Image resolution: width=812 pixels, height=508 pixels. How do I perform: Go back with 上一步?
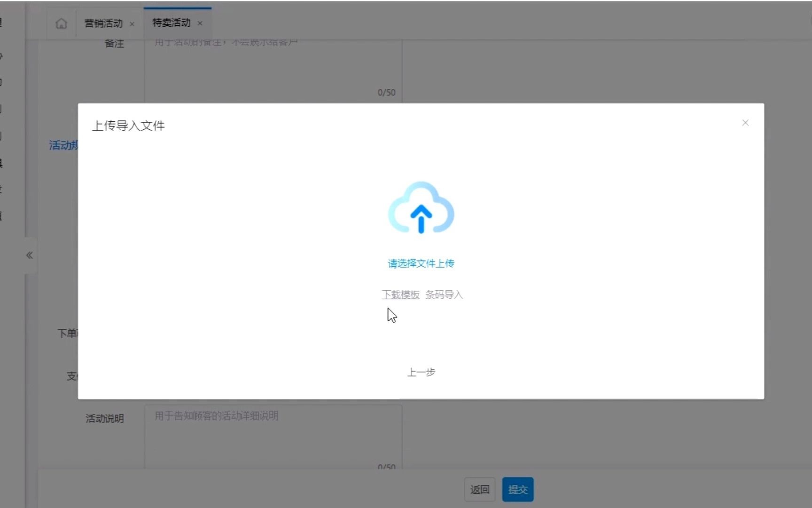pyautogui.click(x=421, y=373)
